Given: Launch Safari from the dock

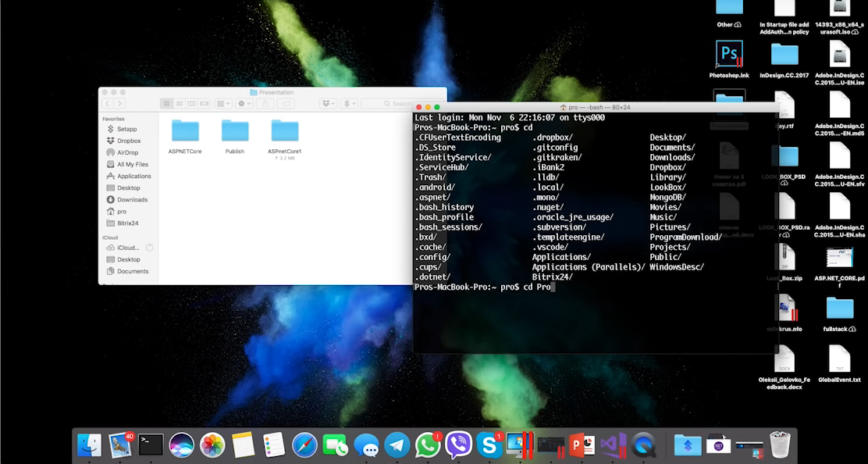Looking at the screenshot, I should pyautogui.click(x=304, y=444).
